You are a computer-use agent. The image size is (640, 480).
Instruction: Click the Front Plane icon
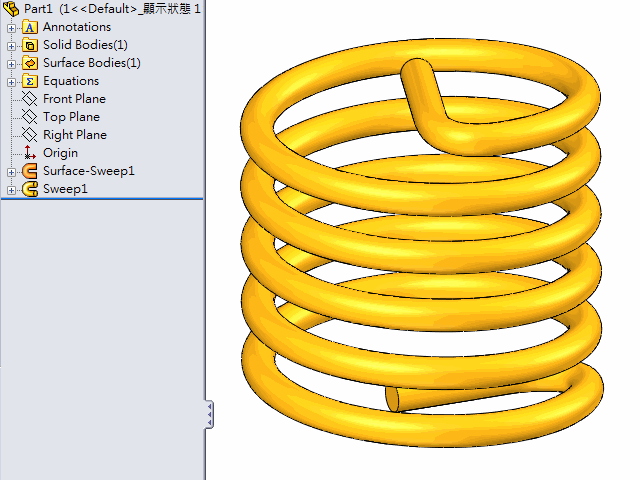pos(29,99)
